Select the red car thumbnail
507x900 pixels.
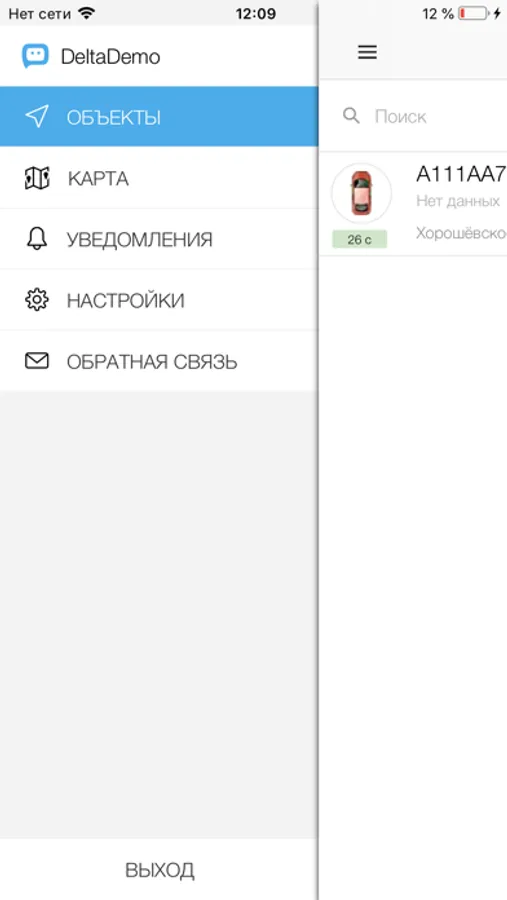click(361, 193)
